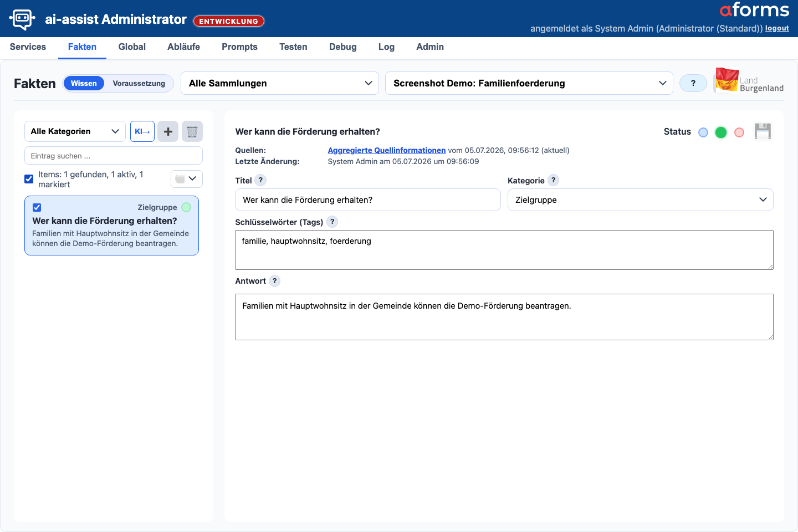The width and height of the screenshot is (798, 532).
Task: Open the bulk status color dropdown
Action: click(187, 178)
